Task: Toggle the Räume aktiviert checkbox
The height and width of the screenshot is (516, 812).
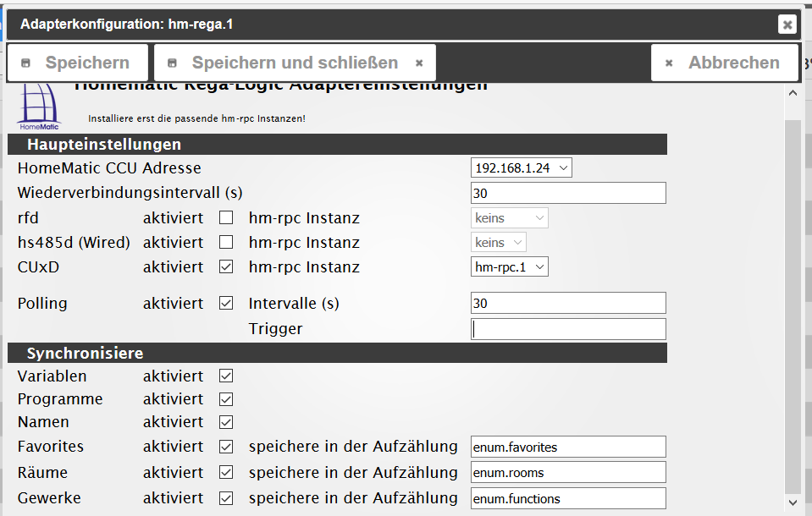Action: tap(226, 473)
